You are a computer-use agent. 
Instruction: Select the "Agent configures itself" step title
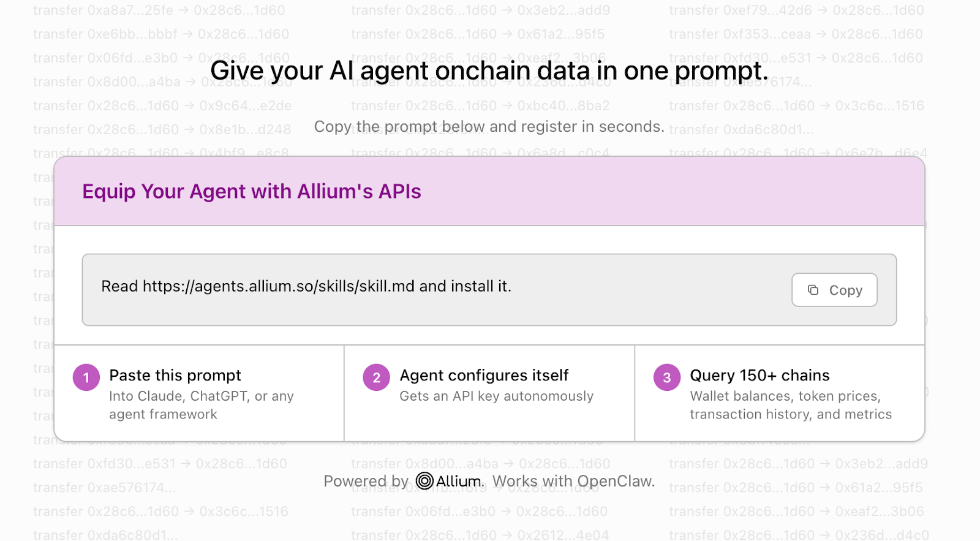484,375
